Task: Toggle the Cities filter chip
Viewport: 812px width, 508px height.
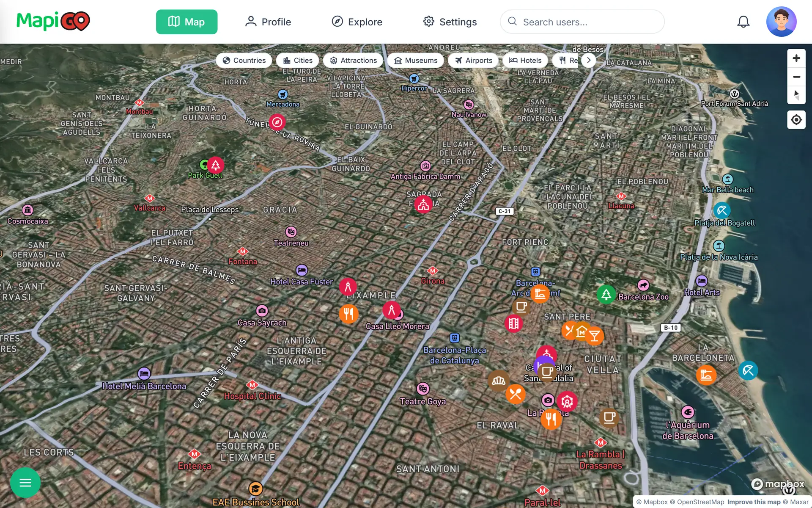Action: coord(298,61)
